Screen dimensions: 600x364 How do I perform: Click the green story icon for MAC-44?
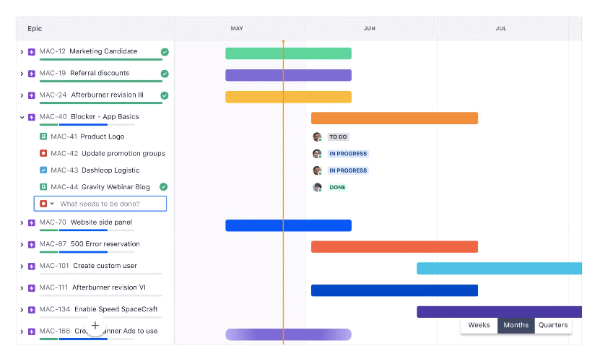point(43,187)
